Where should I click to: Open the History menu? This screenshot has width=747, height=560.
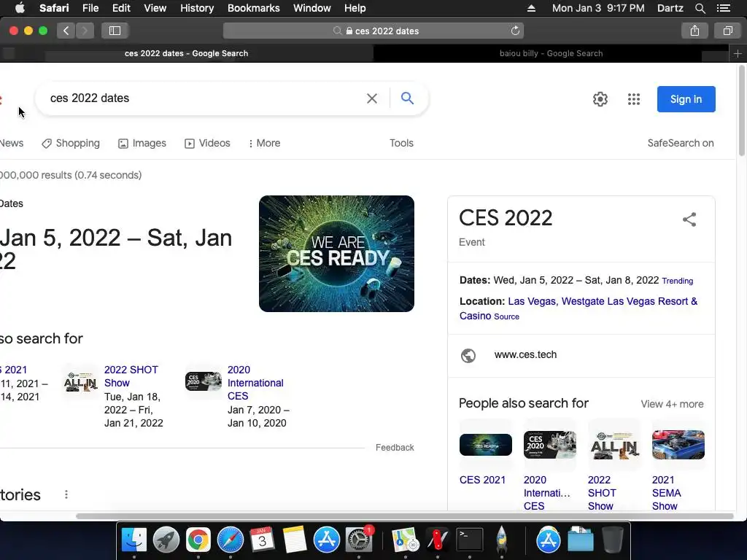tap(197, 8)
